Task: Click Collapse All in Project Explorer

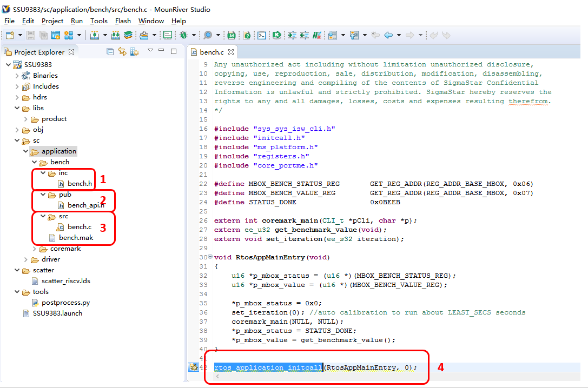Action: (x=110, y=52)
